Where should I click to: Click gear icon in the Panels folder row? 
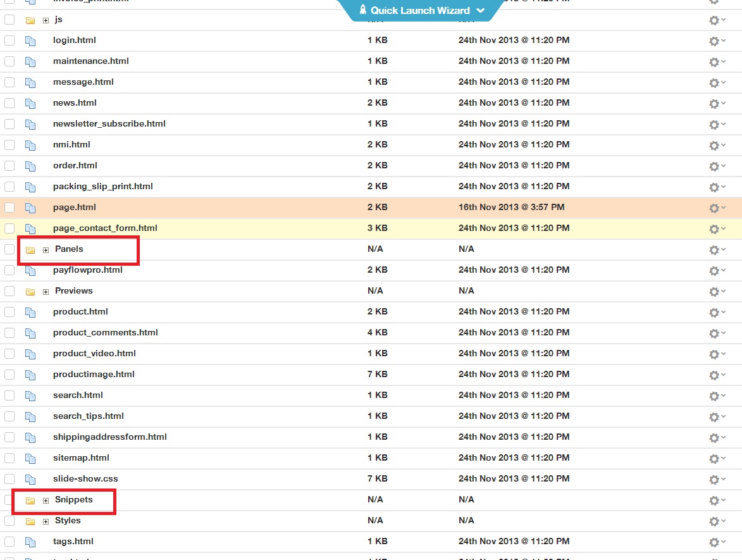click(x=714, y=250)
